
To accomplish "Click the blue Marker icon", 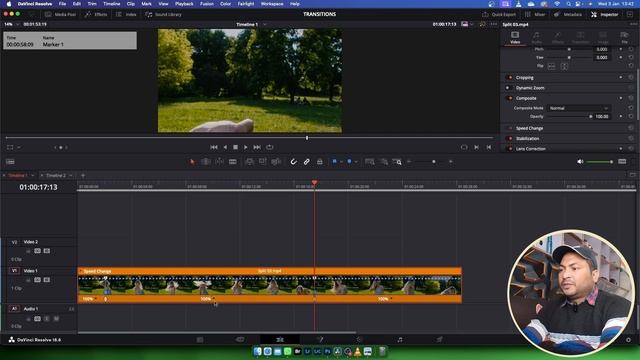I will 349,162.
